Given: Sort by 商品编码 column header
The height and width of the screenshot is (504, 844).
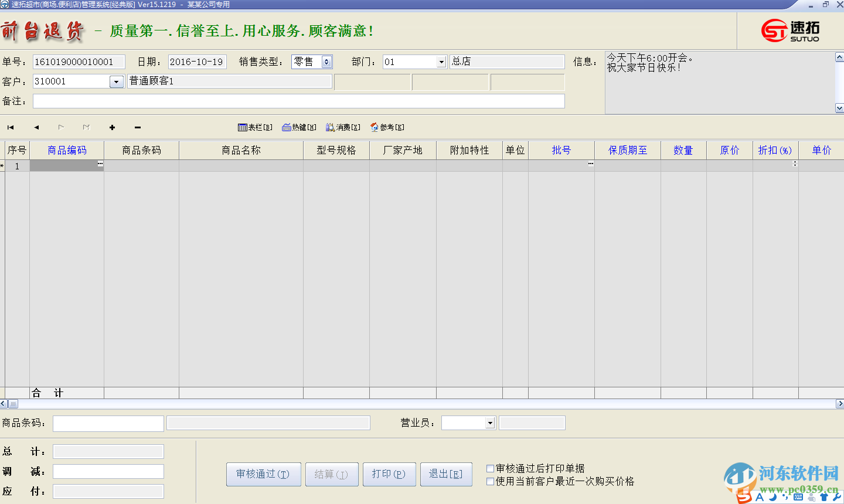Looking at the screenshot, I should [67, 150].
